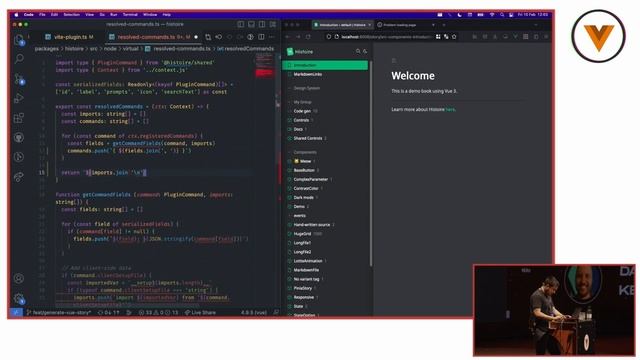Toggle Histoire dark mode icon

coord(365,51)
